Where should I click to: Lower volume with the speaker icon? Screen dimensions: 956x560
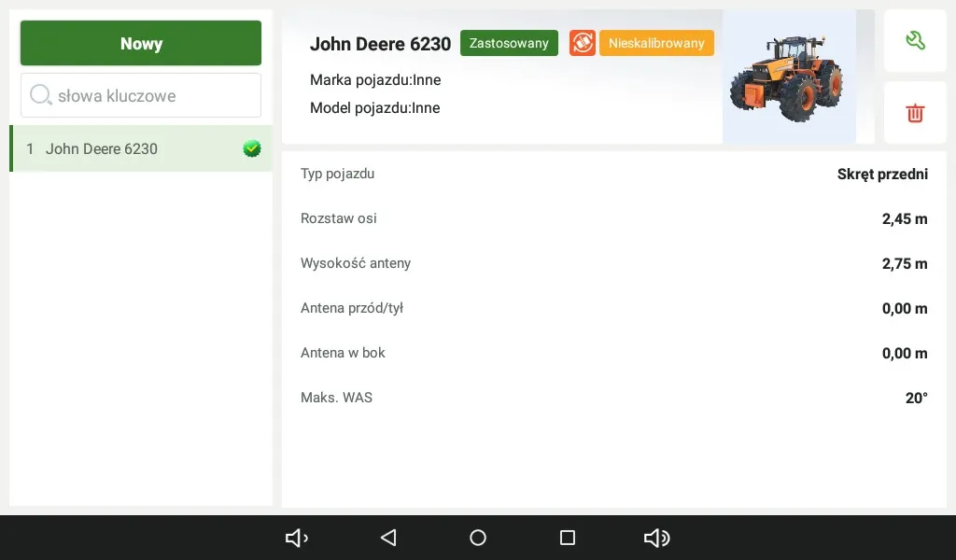click(x=297, y=538)
